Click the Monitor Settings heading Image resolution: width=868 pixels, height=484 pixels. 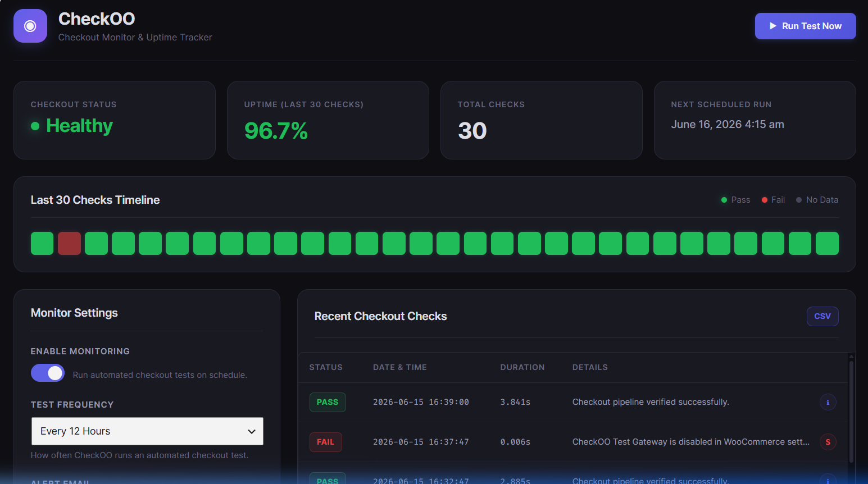click(x=74, y=313)
